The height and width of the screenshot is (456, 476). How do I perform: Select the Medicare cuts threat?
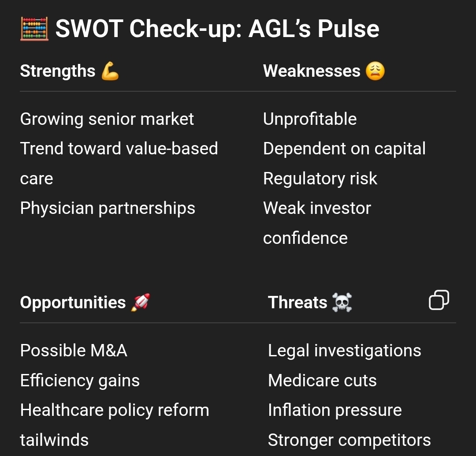(322, 380)
